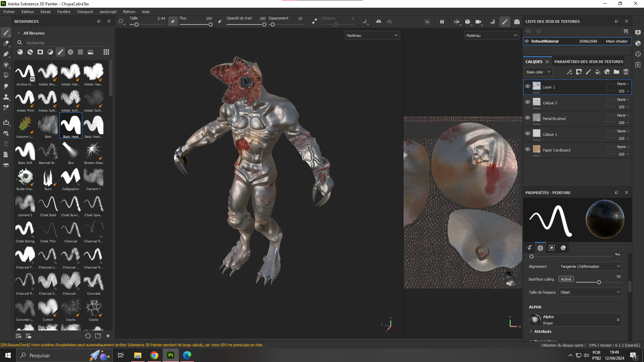Switch to Paramètres des jeux de textures tab
Image resolution: width=644 pixels, height=362 pixels.
point(589,62)
